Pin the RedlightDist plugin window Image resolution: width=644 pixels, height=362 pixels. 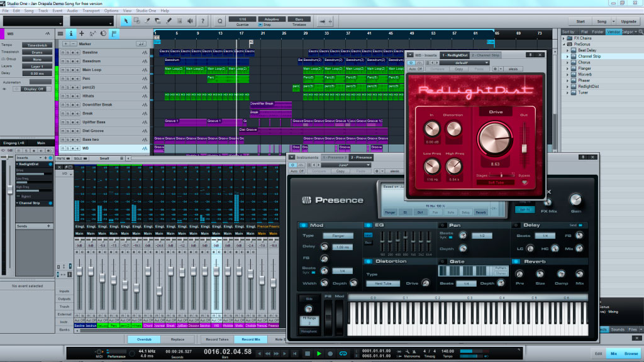tap(530, 55)
